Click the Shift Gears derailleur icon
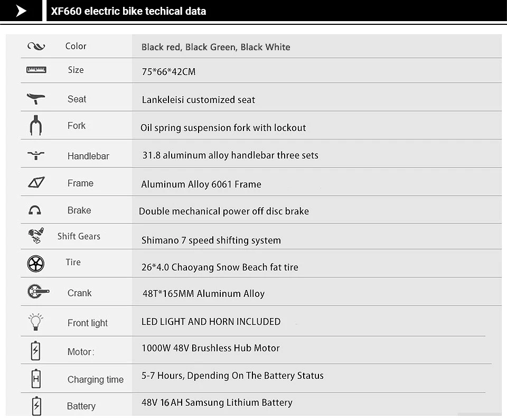Image resolution: width=507 pixels, height=420 pixels. pos(36,235)
